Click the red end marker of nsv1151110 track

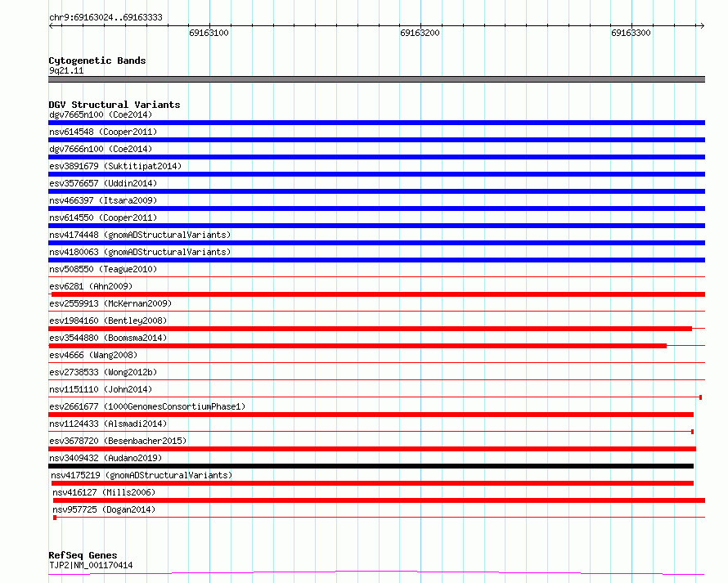pyautogui.click(x=701, y=397)
